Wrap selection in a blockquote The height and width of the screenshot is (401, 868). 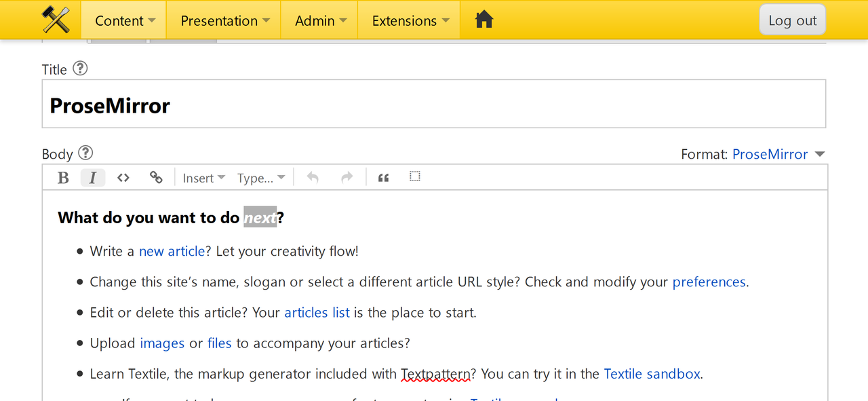pos(383,178)
